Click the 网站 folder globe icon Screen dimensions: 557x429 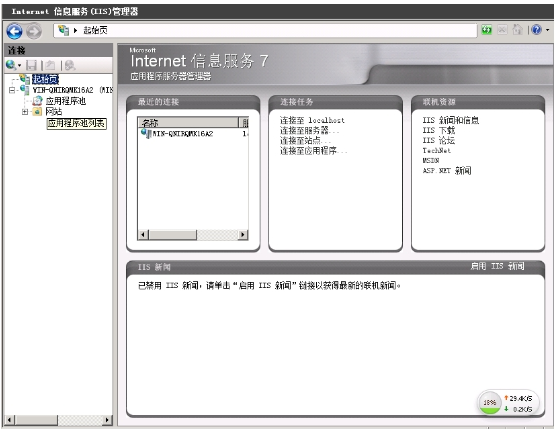pyautogui.click(x=37, y=112)
